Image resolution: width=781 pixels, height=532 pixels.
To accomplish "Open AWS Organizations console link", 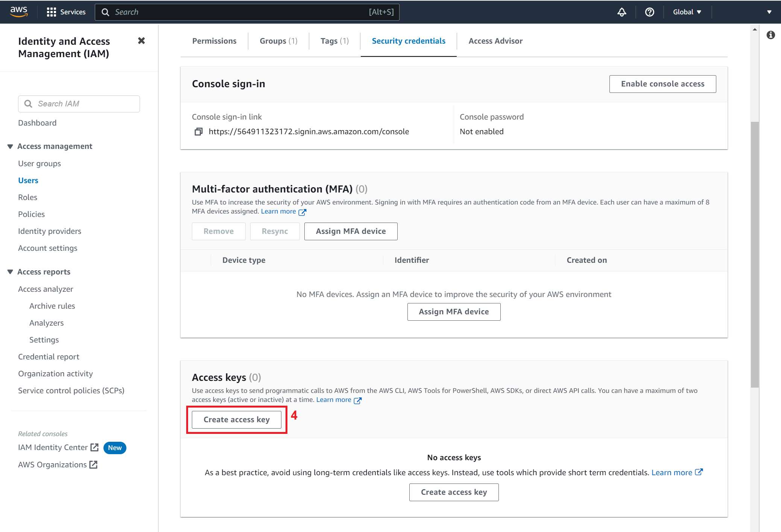I will pyautogui.click(x=52, y=465).
